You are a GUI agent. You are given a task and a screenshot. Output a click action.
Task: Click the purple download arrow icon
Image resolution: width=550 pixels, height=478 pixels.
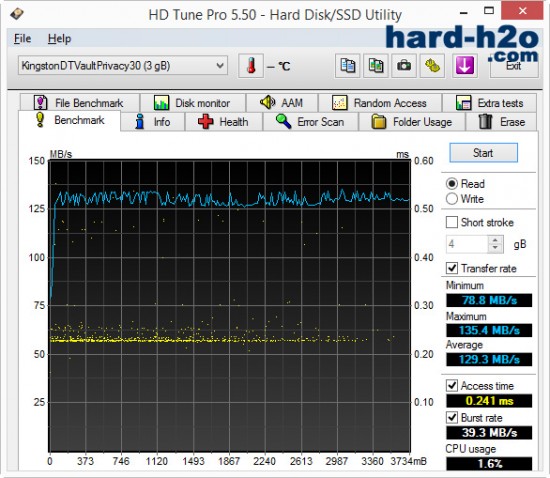click(464, 66)
